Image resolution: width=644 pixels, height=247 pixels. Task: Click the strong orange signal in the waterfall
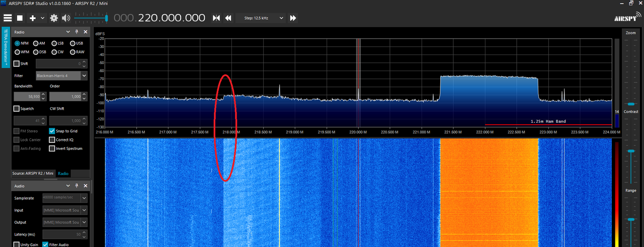point(489,193)
